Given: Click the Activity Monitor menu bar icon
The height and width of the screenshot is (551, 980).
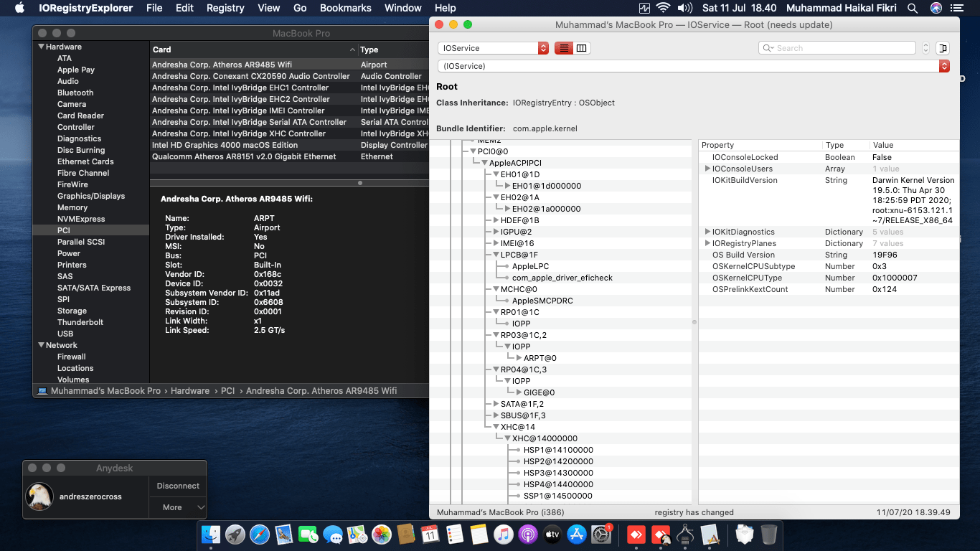Looking at the screenshot, I should (644, 8).
